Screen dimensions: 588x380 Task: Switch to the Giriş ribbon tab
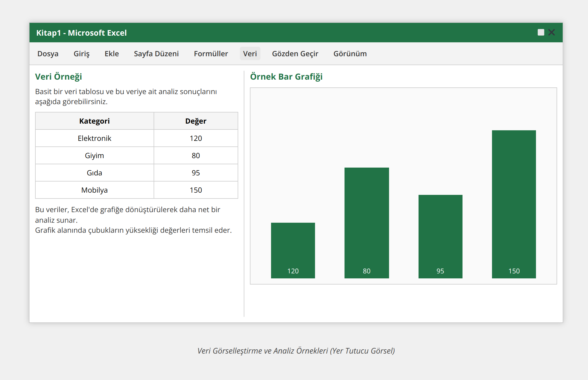82,53
